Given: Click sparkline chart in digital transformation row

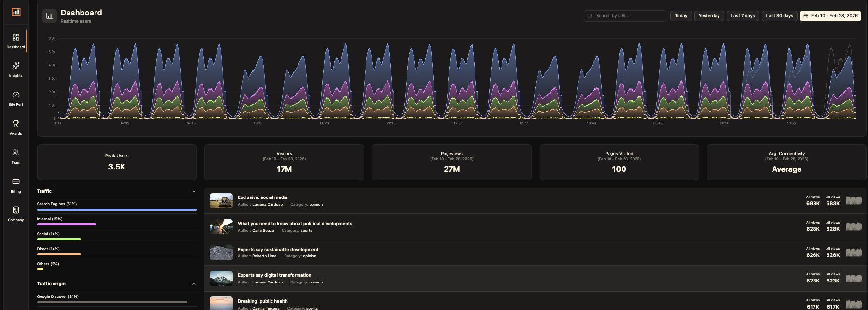Looking at the screenshot, I should 854,278.
